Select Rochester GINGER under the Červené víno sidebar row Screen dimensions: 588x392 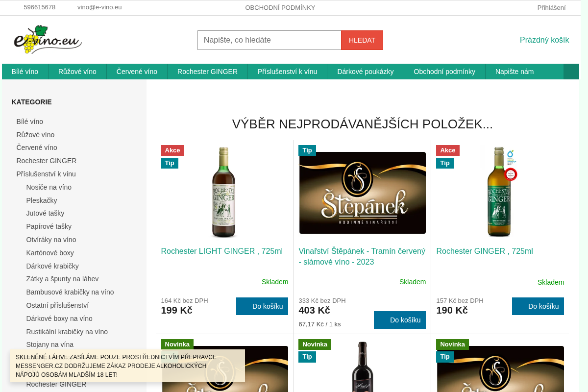tap(47, 161)
